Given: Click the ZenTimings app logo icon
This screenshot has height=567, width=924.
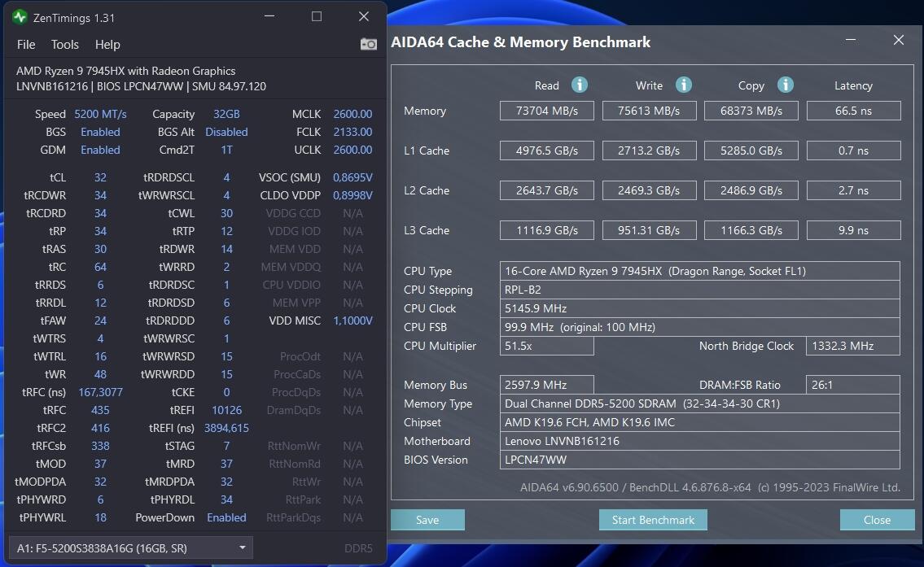Looking at the screenshot, I should click(20, 17).
